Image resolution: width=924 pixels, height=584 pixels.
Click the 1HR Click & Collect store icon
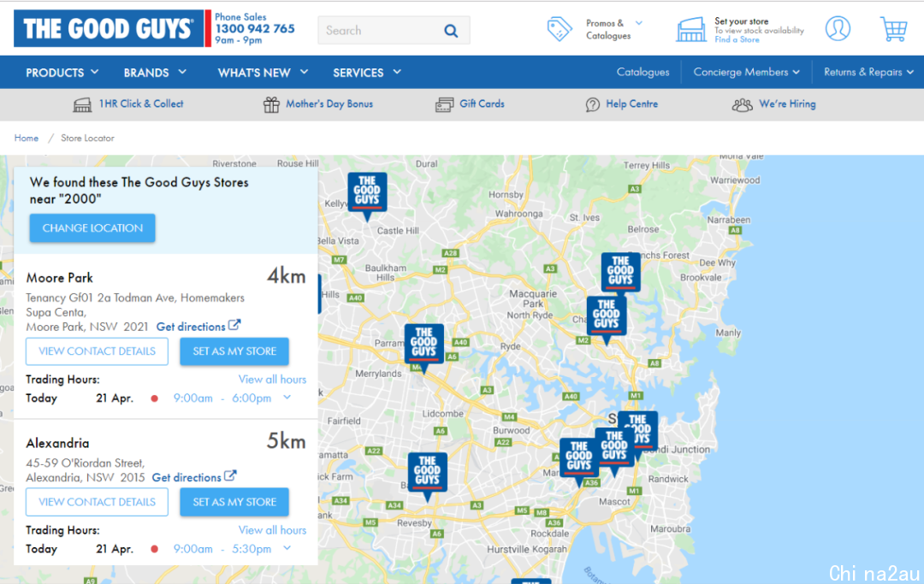(82, 105)
